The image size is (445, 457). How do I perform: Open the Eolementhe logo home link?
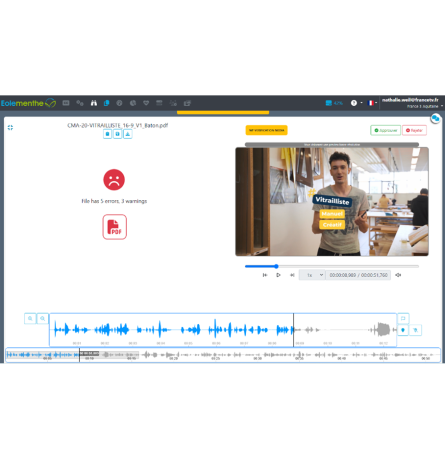(28, 103)
